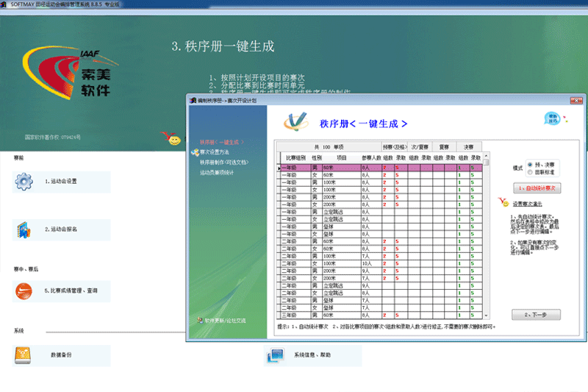Select 秩序册制作<可选文档> in sidebar
The height and width of the screenshot is (392, 588).
(x=224, y=163)
